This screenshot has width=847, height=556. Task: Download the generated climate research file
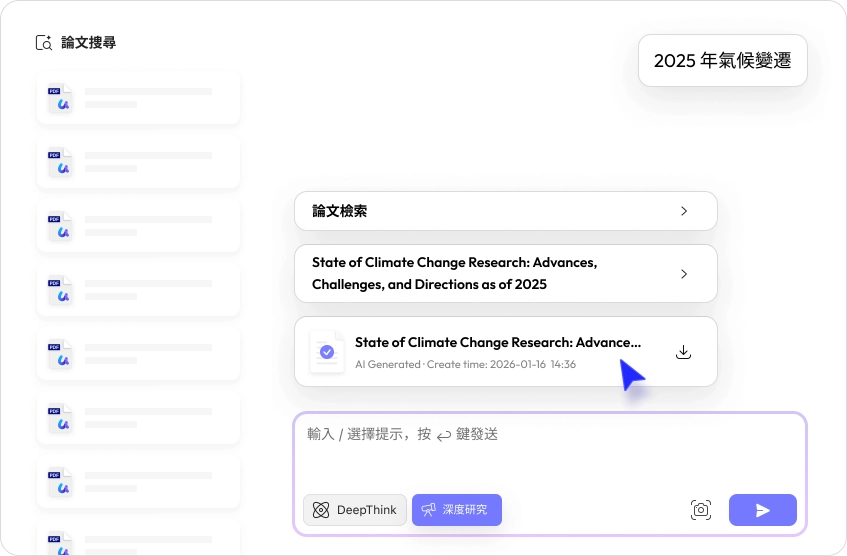684,352
